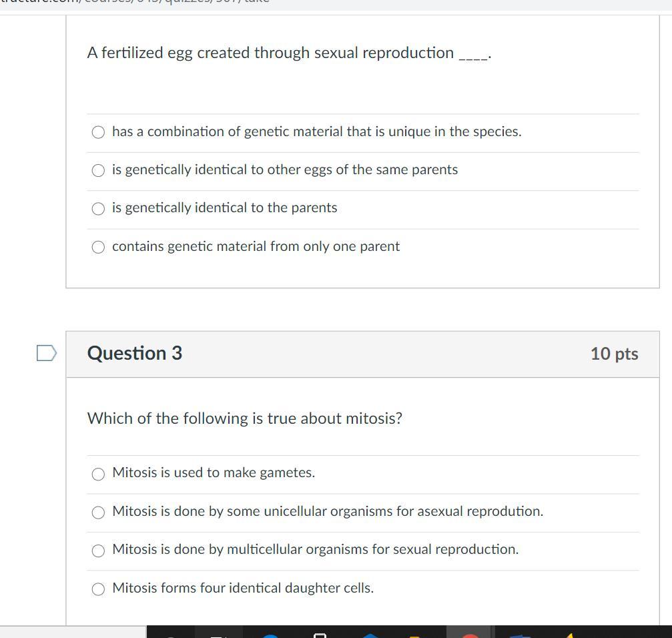Pick 'is genetically identical to the parents'
672x638 pixels.
coord(98,208)
